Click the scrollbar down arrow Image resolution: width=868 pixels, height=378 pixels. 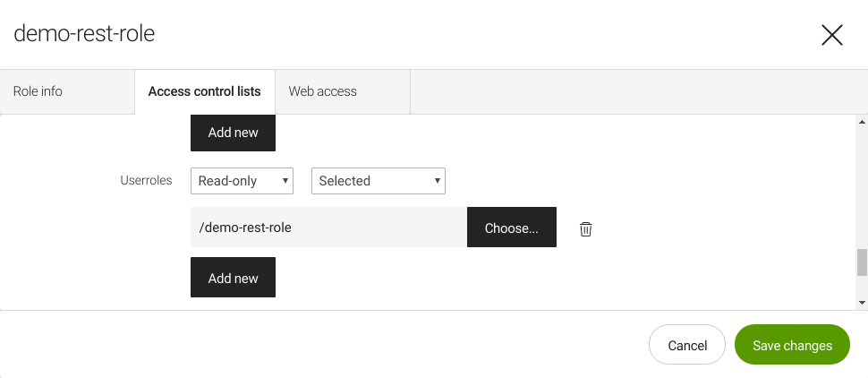tap(862, 303)
